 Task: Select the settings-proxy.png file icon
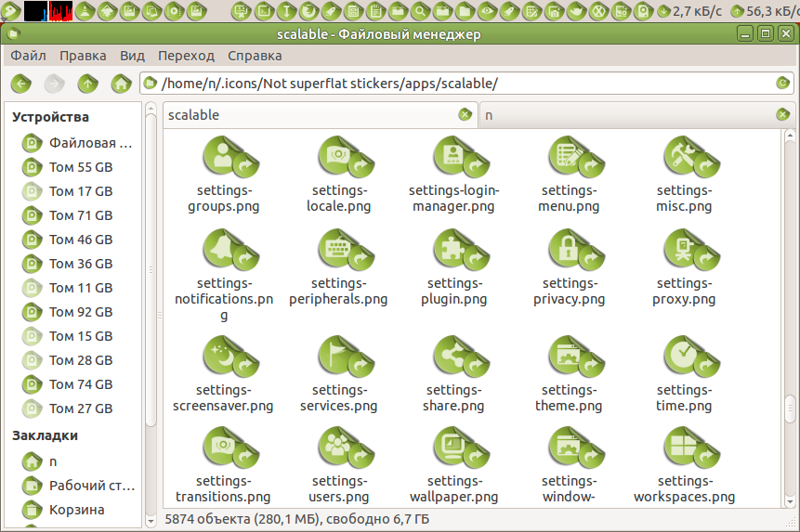(690, 249)
